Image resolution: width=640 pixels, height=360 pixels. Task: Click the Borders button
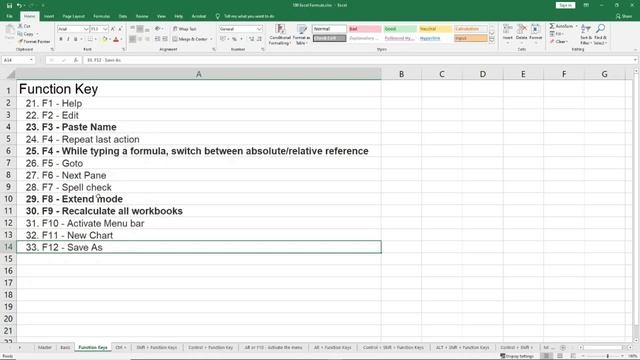tap(90, 39)
